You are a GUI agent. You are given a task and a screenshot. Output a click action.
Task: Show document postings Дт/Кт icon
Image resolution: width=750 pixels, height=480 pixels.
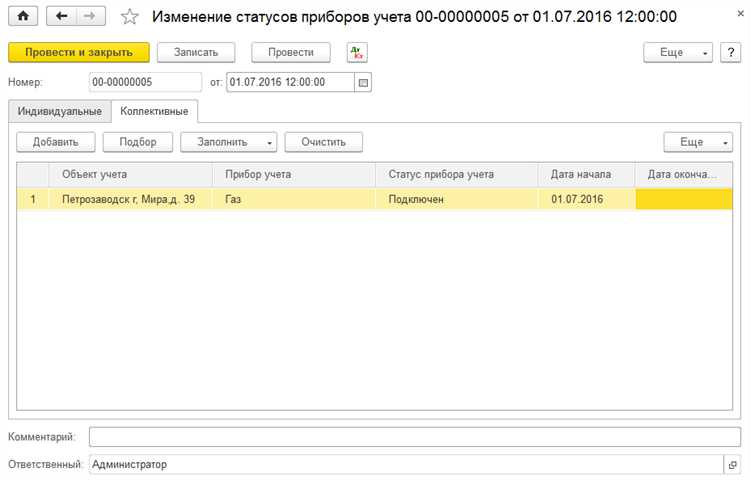point(357,53)
